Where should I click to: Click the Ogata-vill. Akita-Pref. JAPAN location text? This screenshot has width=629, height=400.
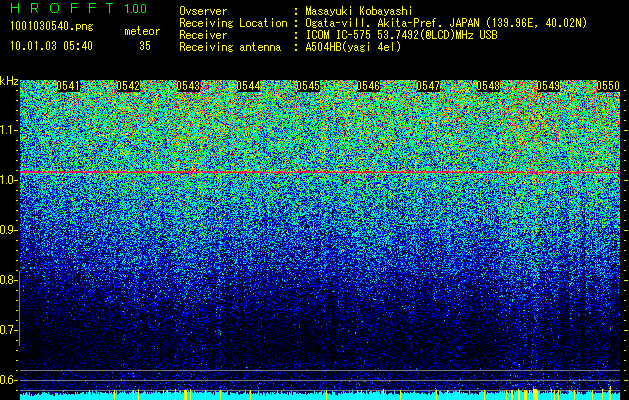click(x=446, y=23)
